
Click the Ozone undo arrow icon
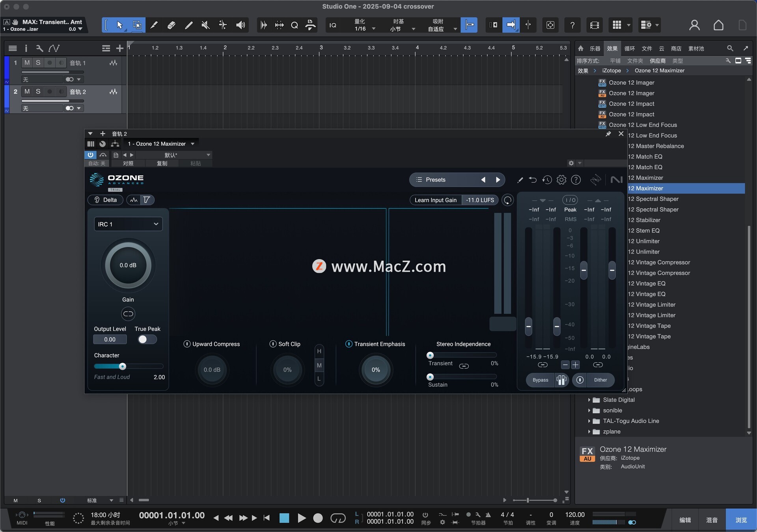[533, 180]
